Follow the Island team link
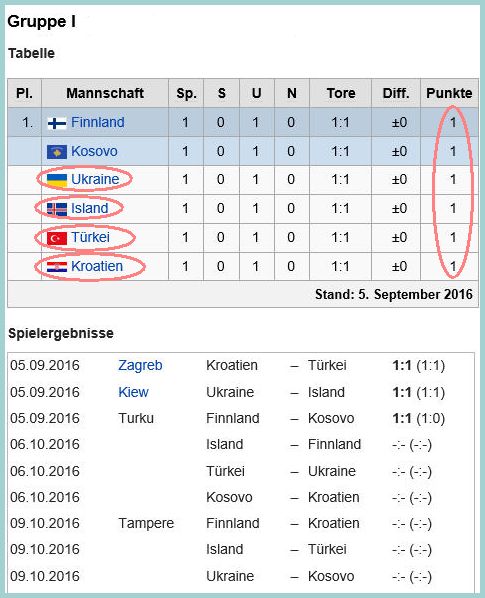Screen dimensions: 485x598 pyautogui.click(x=90, y=208)
